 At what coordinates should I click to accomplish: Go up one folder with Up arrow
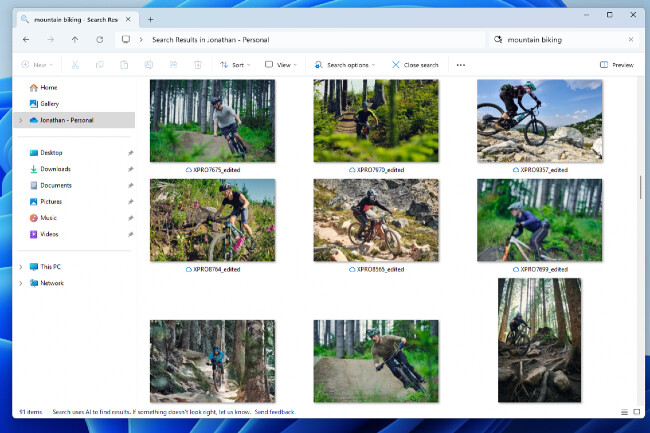click(x=75, y=40)
